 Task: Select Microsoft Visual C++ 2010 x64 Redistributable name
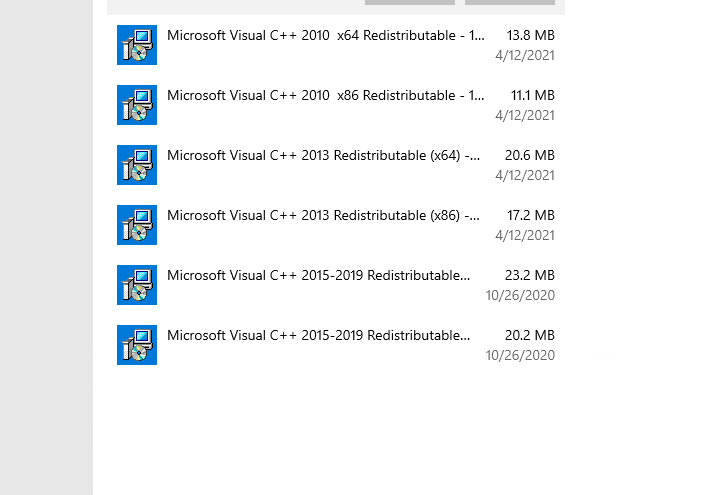(x=326, y=35)
